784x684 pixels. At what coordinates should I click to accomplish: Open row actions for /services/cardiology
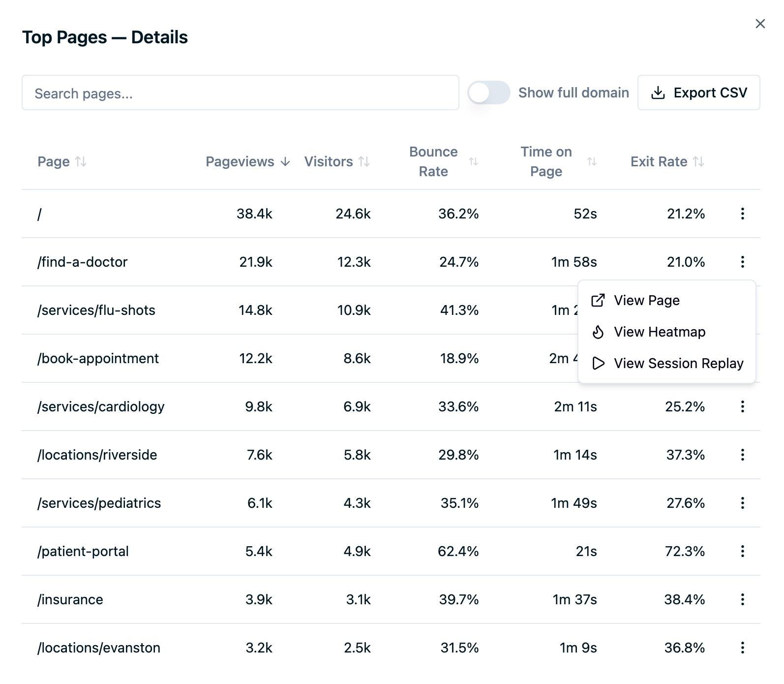click(x=742, y=406)
